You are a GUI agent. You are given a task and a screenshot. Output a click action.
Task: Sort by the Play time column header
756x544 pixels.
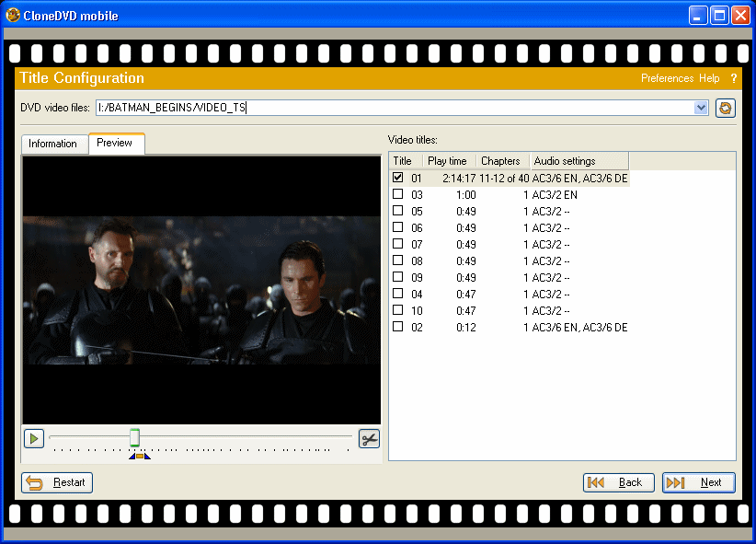(450, 161)
